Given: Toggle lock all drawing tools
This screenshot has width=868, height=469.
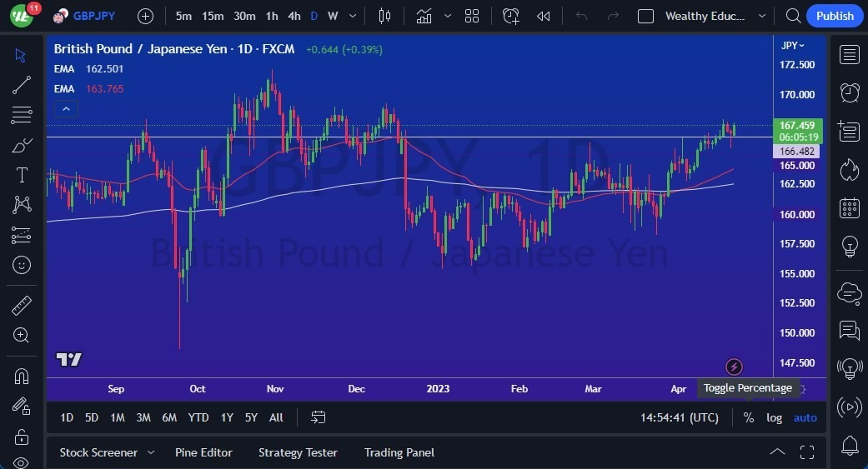Looking at the screenshot, I should point(21,437).
